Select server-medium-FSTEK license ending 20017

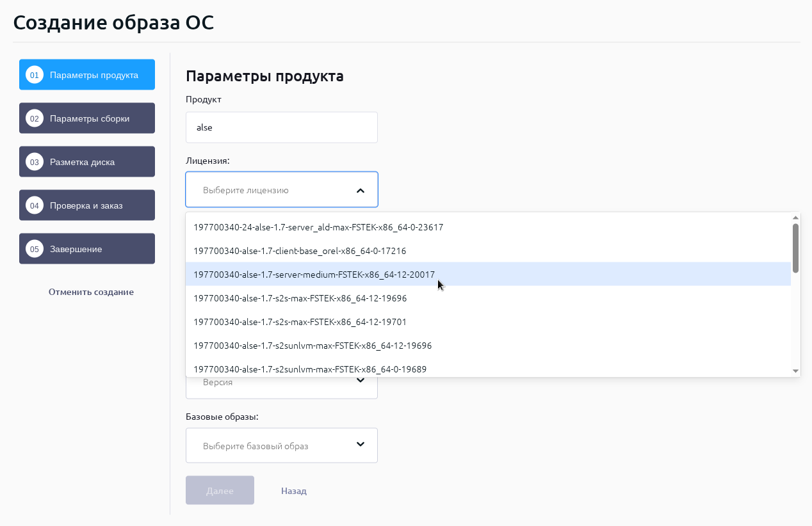tap(314, 275)
